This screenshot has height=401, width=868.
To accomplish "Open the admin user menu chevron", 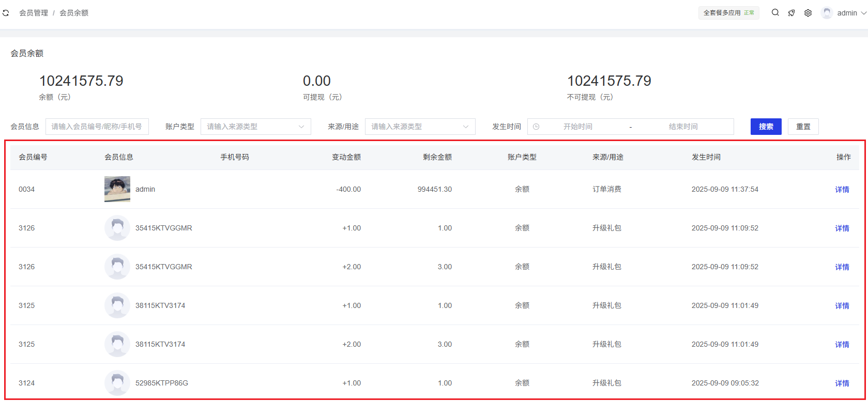I will point(863,13).
